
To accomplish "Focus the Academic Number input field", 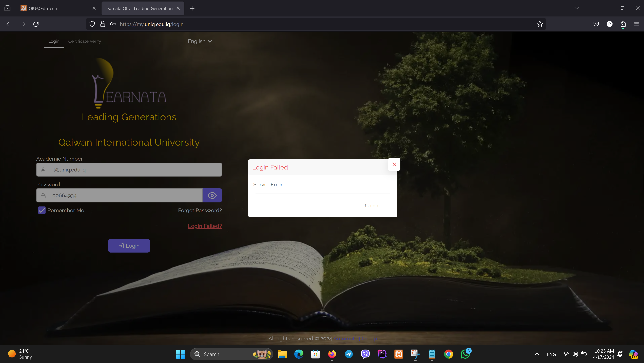I will [129, 170].
